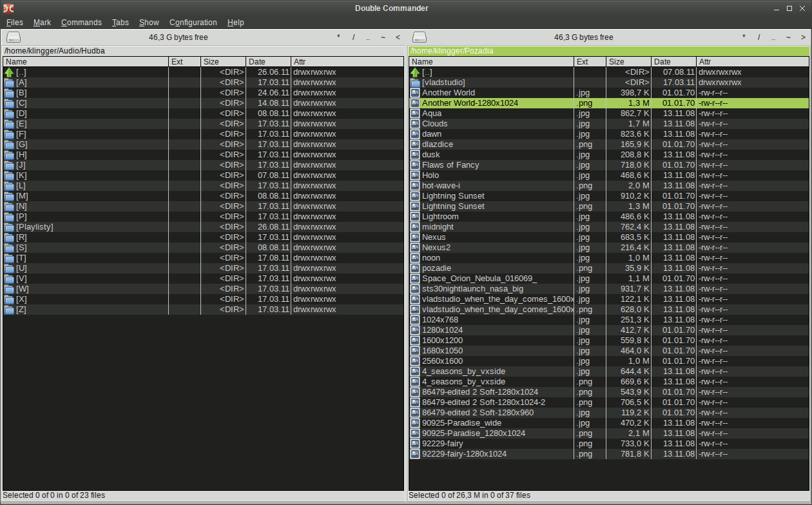Select folder icon of [Playlisty] directory
This screenshot has width=812, height=505.
[x=9, y=227]
